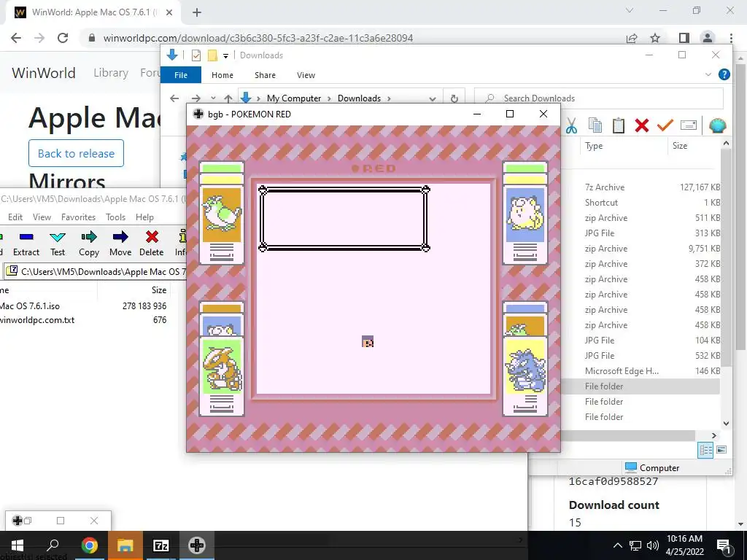Open Explorer recent locations dropdown arrow
This screenshot has width=747, height=560.
213,98
